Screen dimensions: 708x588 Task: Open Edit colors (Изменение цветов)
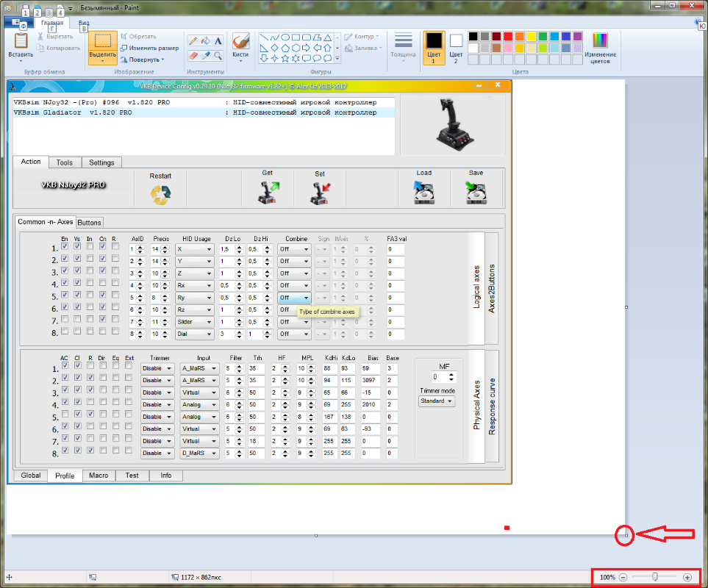click(600, 48)
